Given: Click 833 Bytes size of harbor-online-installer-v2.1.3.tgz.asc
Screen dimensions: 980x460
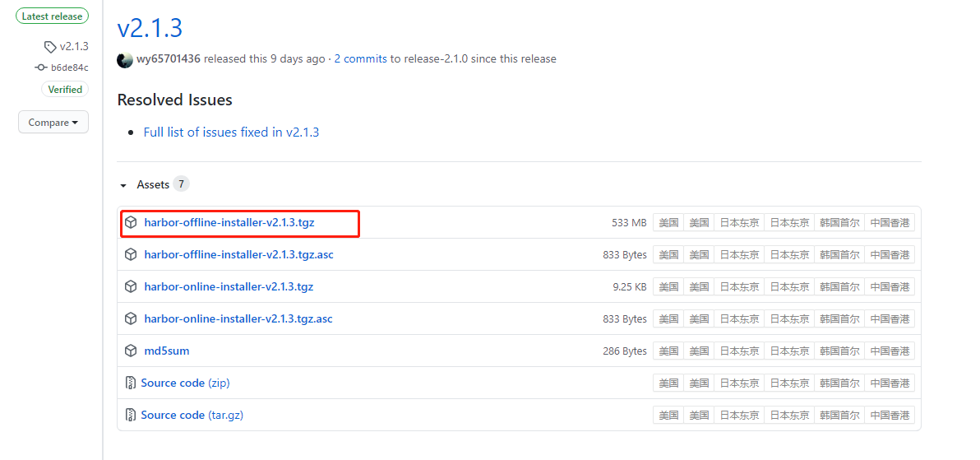Looking at the screenshot, I should point(624,318).
